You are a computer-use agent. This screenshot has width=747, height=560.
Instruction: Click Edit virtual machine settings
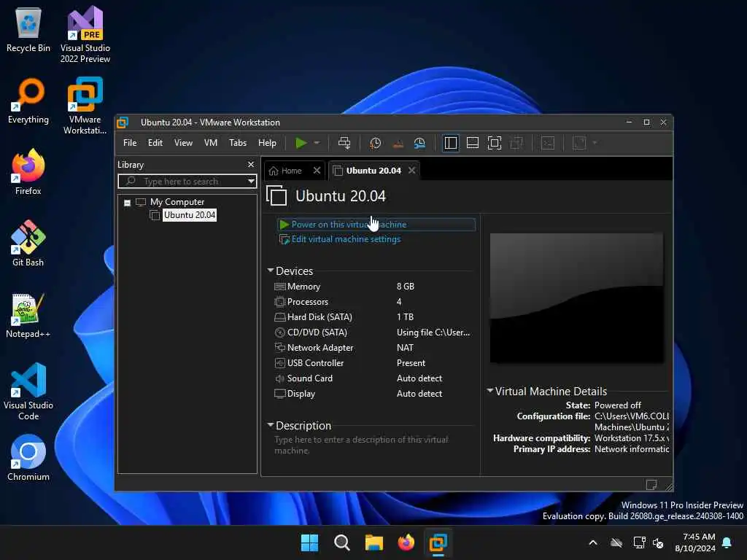pyautogui.click(x=346, y=239)
